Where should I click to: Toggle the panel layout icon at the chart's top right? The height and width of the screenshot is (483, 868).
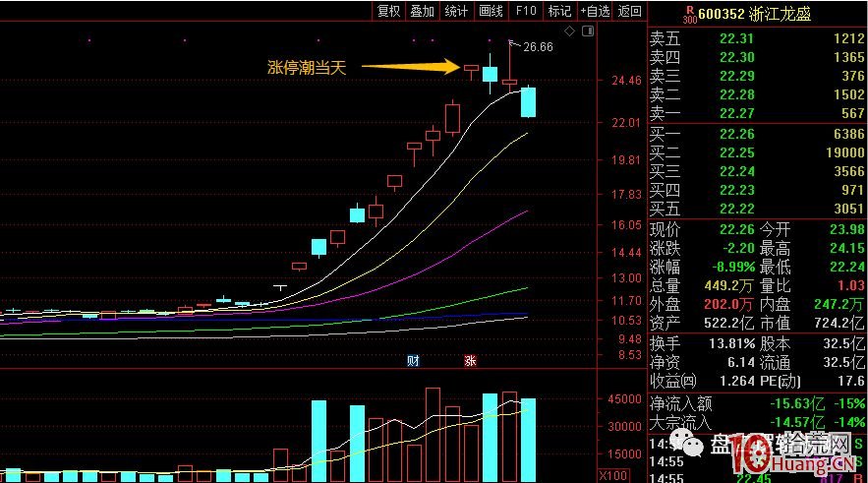588,31
